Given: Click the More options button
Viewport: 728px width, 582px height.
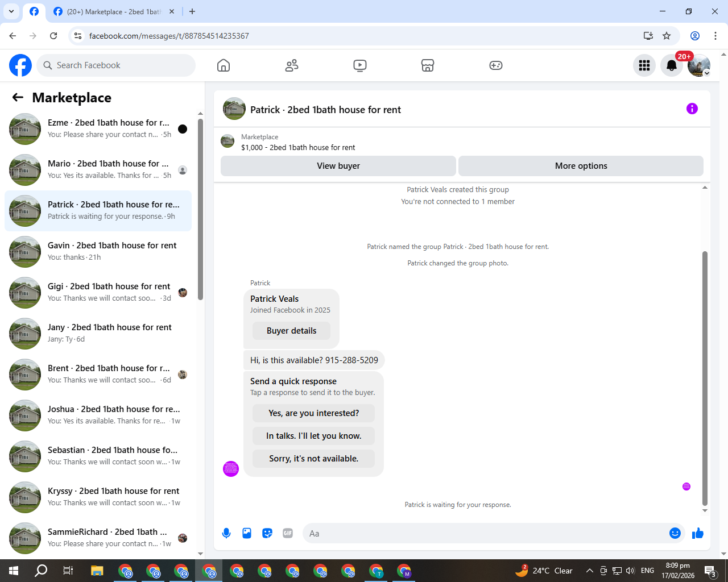Looking at the screenshot, I should pos(581,166).
